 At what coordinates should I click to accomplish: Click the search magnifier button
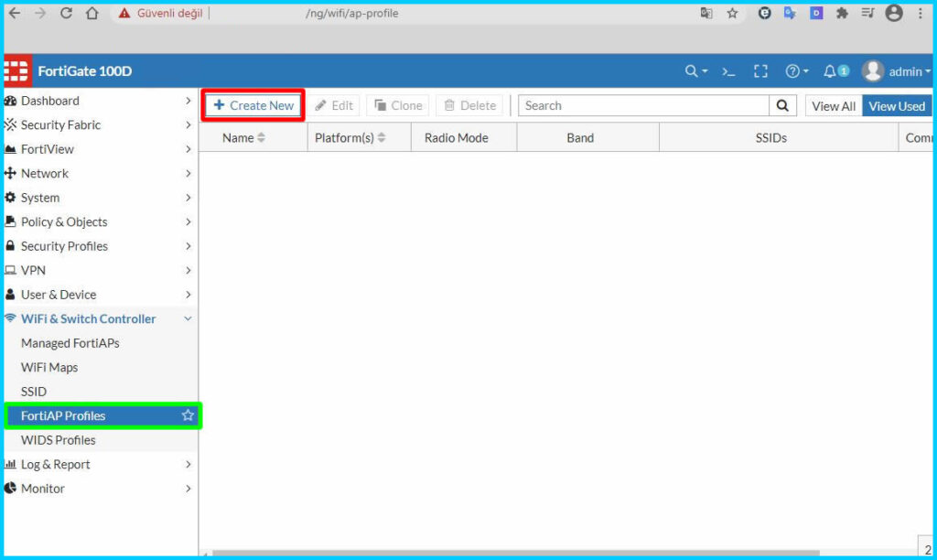[x=782, y=106]
